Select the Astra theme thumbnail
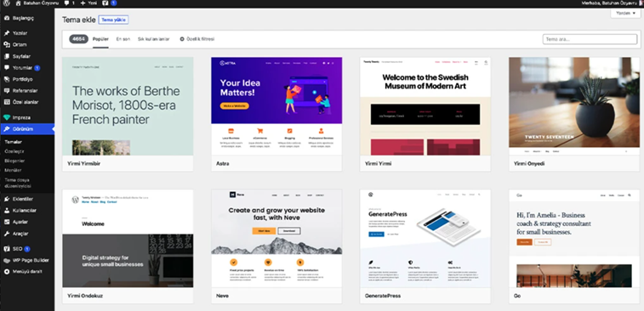The width and height of the screenshot is (644, 311). pos(276,106)
